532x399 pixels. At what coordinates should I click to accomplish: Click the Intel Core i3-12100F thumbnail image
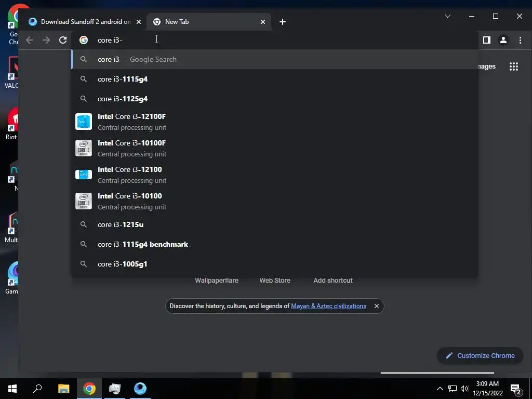(84, 122)
